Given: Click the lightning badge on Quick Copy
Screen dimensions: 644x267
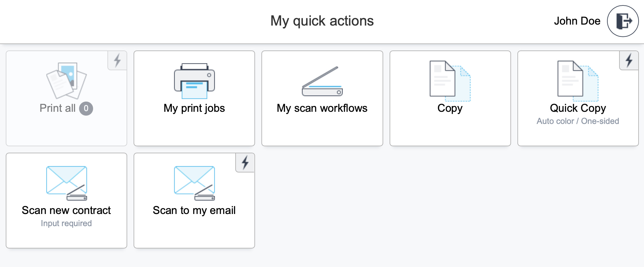Looking at the screenshot, I should [x=628, y=59].
